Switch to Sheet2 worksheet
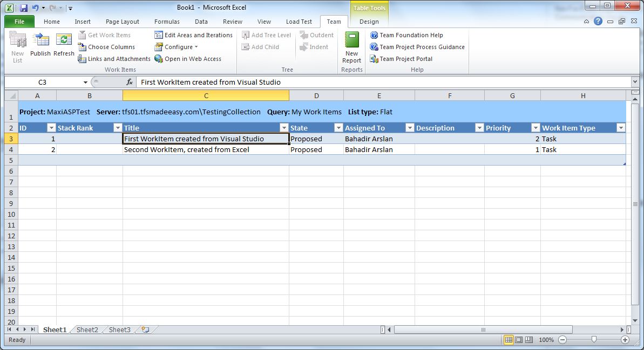The width and height of the screenshot is (644, 350). click(87, 330)
